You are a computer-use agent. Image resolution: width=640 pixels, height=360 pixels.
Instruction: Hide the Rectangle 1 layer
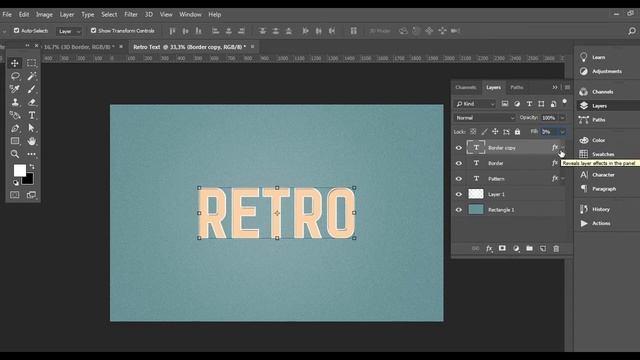coord(459,210)
